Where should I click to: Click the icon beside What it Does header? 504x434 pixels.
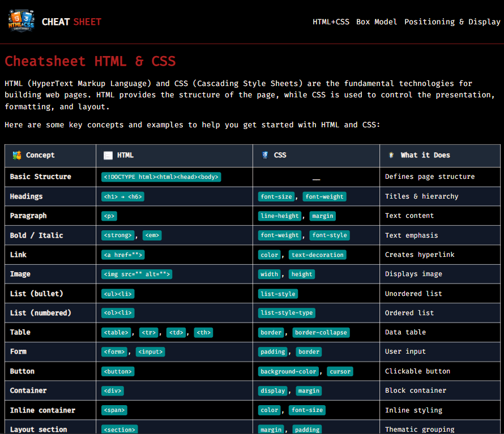[391, 155]
